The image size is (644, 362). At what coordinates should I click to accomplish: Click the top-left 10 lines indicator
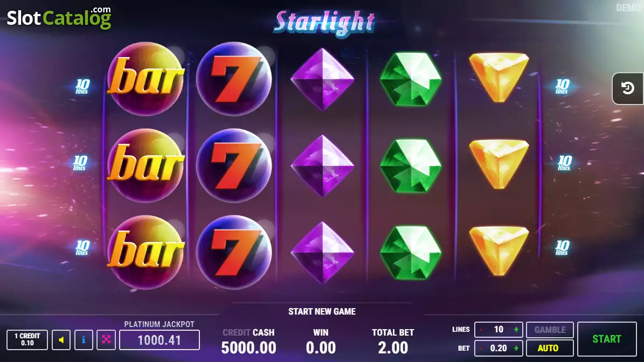pos(82,87)
